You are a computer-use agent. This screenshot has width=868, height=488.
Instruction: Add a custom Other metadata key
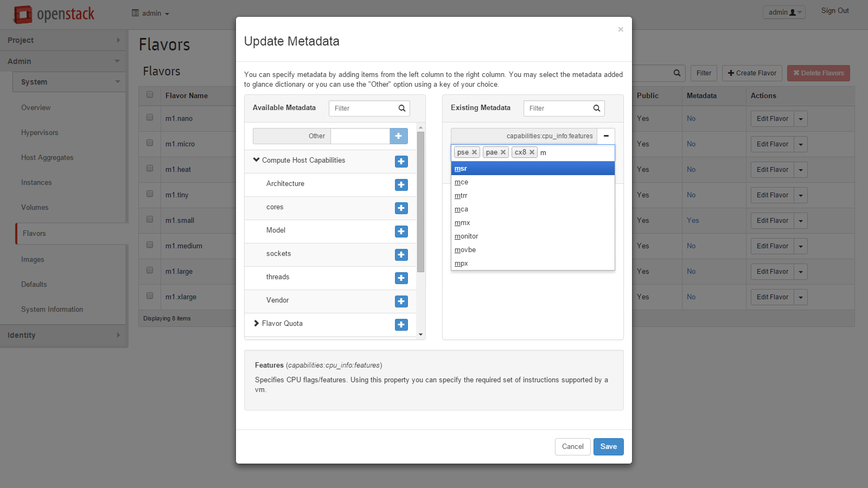[399, 136]
